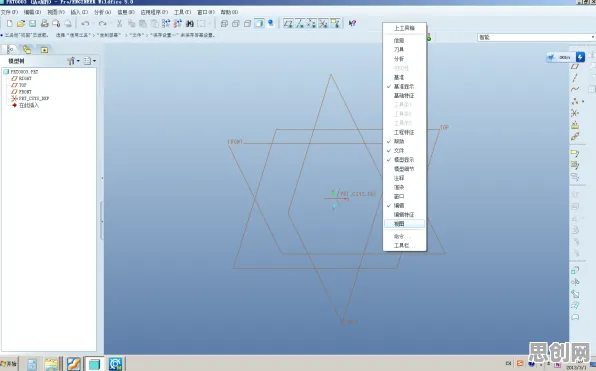Choose 命令... at the context menu bottom
This screenshot has height=371, width=596.
(x=404, y=236)
